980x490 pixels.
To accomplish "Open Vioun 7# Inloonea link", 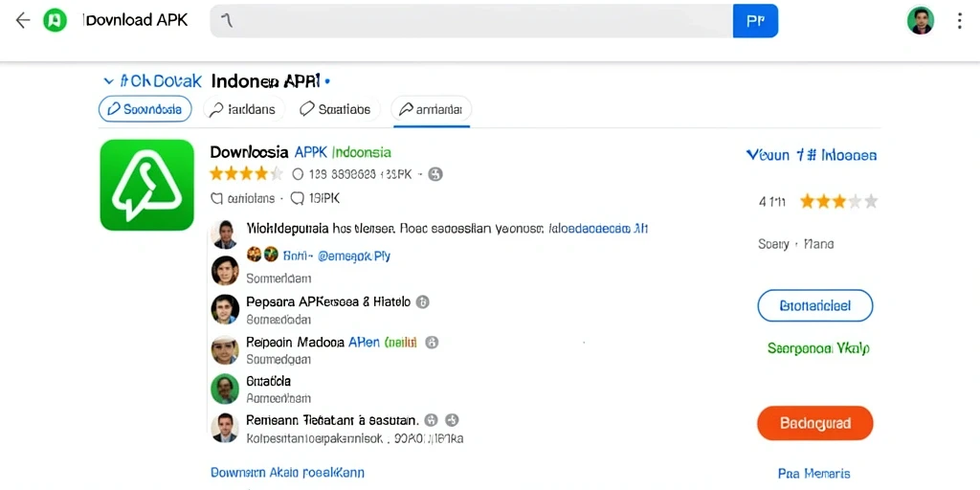I will 812,155.
